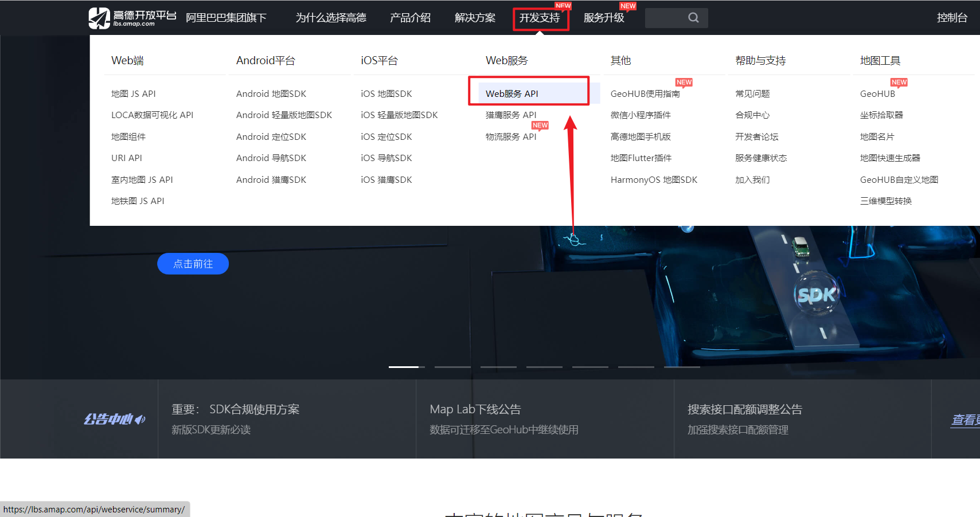
Task: Select 地图组件 under Web端
Action: [x=128, y=136]
